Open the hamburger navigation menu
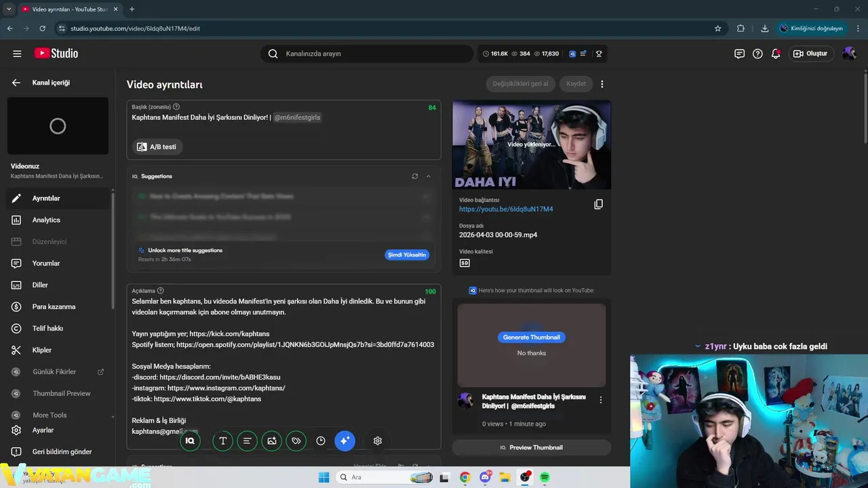This screenshot has height=488, width=868. [17, 54]
